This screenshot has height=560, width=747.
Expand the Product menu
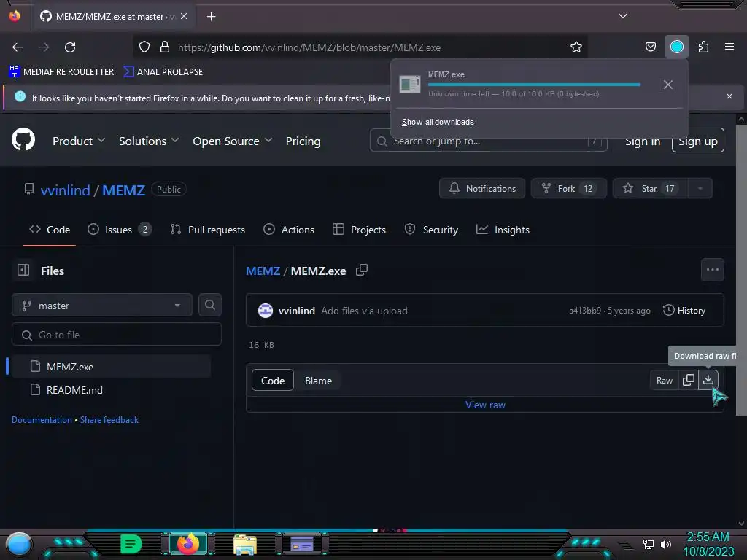79,141
